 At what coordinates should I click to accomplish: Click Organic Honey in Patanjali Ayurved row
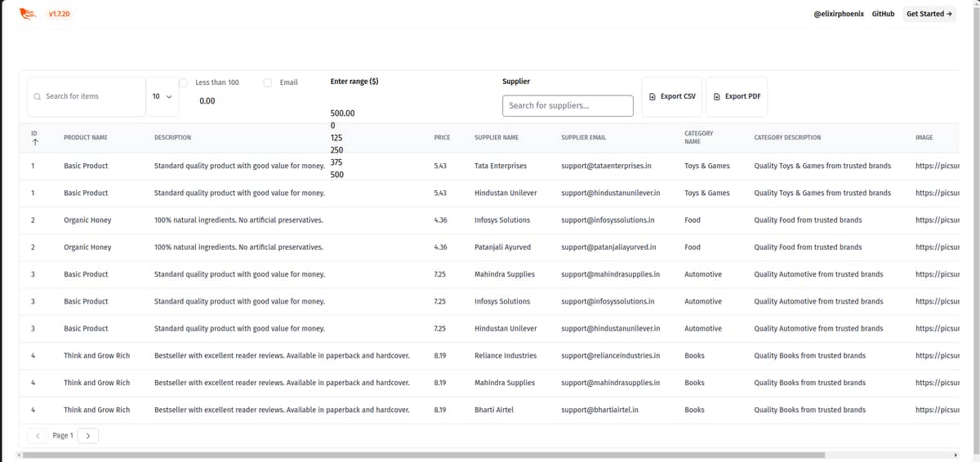(x=87, y=247)
